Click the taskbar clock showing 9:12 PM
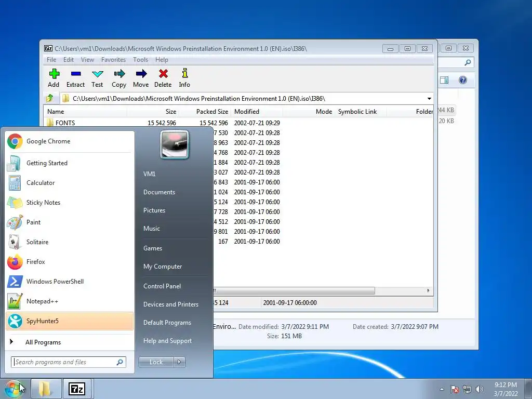Image resolution: width=532 pixels, height=399 pixels. coord(506,389)
